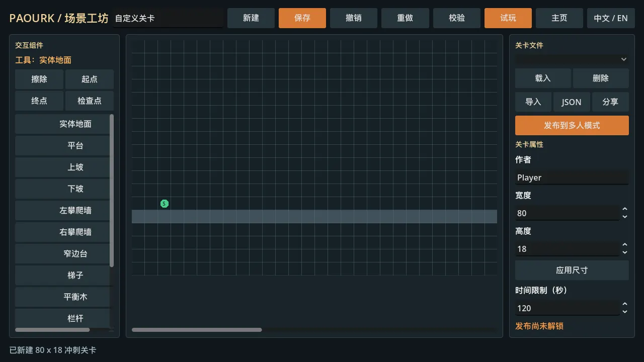Decrease time limit with down arrow
Screen dimensions: 644x362
coord(625,312)
